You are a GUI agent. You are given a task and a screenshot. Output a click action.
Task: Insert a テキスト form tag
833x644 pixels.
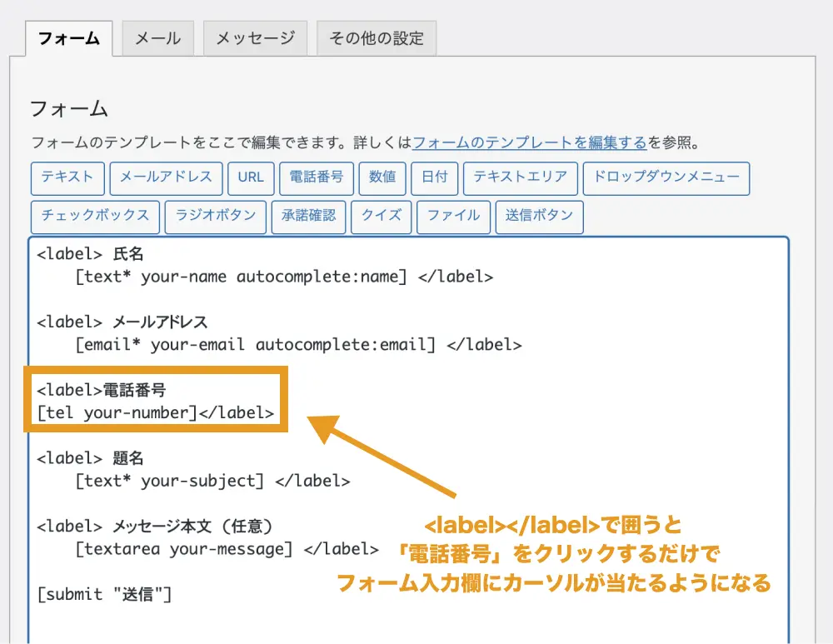(67, 177)
